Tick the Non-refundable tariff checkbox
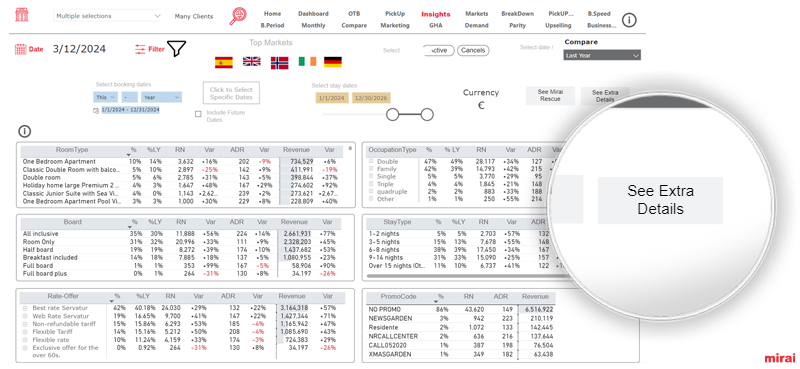Viewport: 800px width, 369px height. click(x=24, y=324)
